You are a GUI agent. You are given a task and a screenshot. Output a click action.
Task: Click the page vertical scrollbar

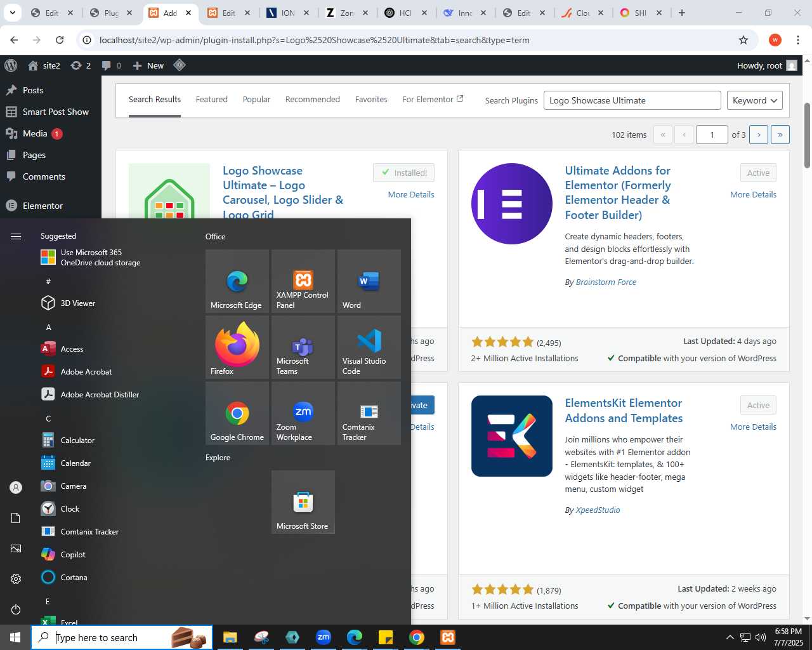pyautogui.click(x=807, y=136)
